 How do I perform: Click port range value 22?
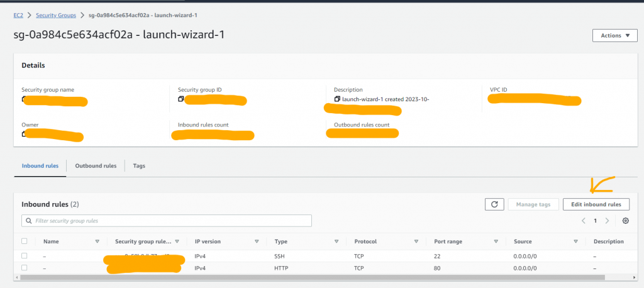coord(436,256)
